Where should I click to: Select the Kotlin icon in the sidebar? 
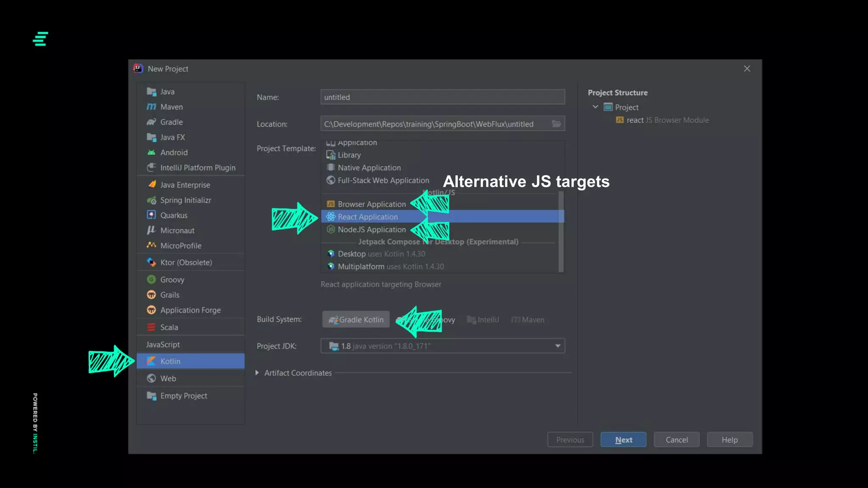[x=151, y=361]
